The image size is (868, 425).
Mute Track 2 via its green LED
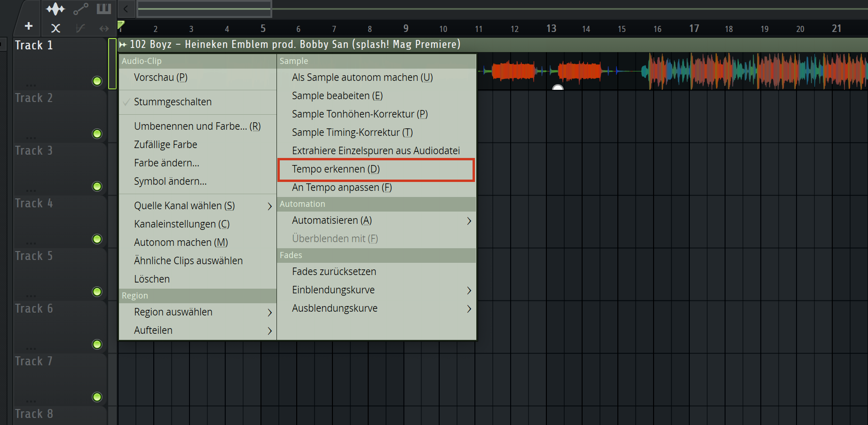97,134
